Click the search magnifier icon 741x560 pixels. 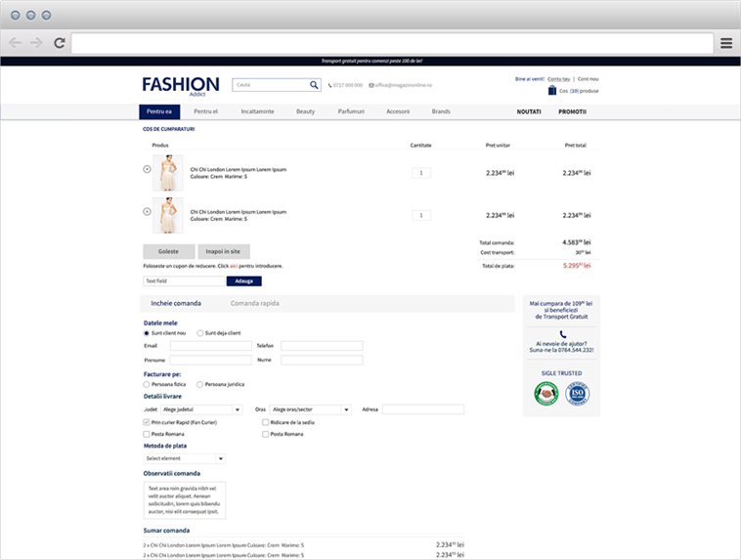tap(314, 85)
